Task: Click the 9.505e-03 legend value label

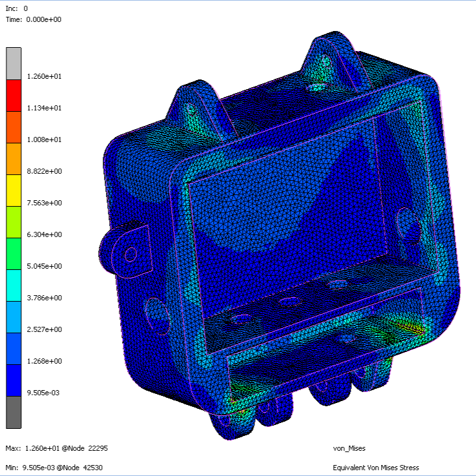Action: (x=42, y=393)
